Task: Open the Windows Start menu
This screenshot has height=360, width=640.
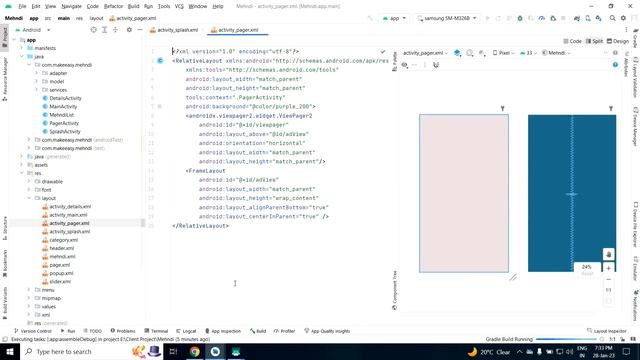Action: point(10,351)
